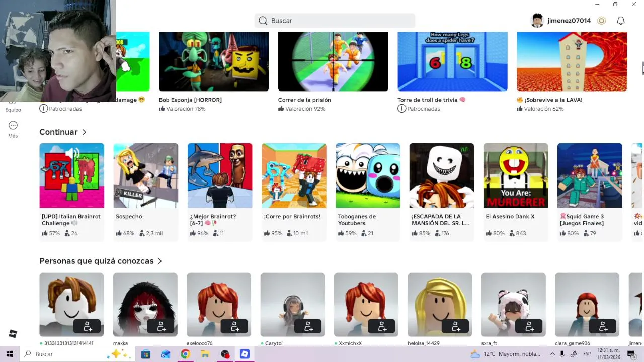Click the Windows taskbar Buscar search box
The height and width of the screenshot is (362, 644).
tap(76, 354)
